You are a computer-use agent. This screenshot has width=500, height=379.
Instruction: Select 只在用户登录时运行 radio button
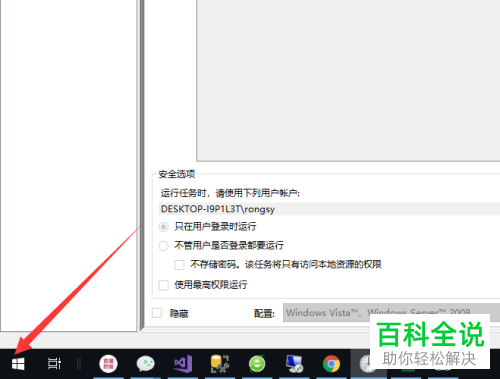click(163, 227)
